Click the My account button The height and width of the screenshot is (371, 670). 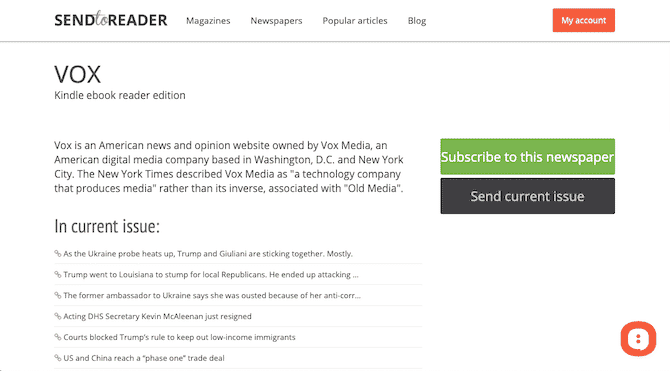[584, 20]
